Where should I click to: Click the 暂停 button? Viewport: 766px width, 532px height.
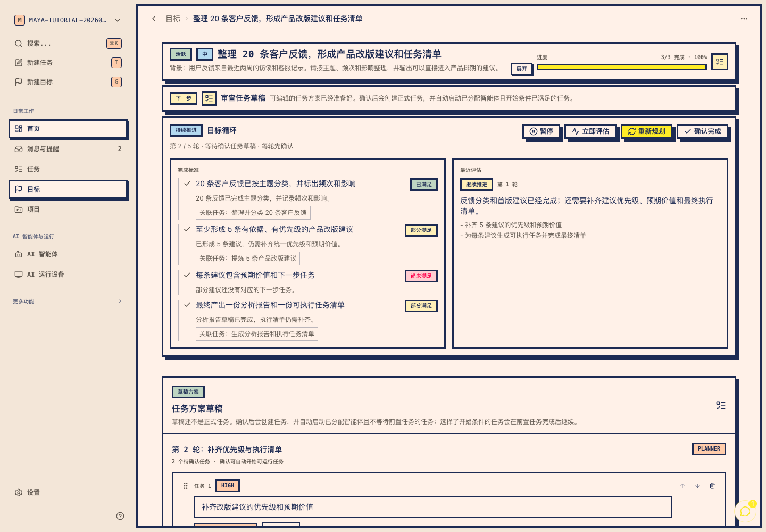542,131
